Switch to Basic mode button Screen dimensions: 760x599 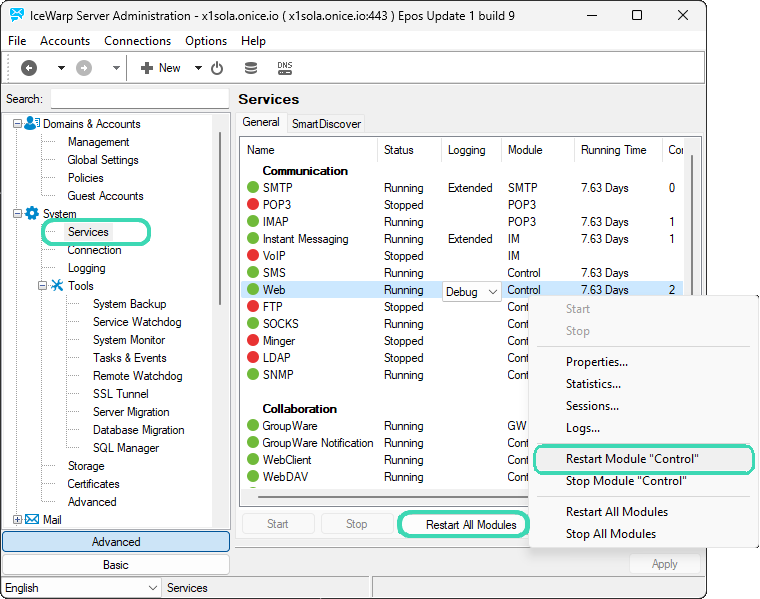coord(116,565)
